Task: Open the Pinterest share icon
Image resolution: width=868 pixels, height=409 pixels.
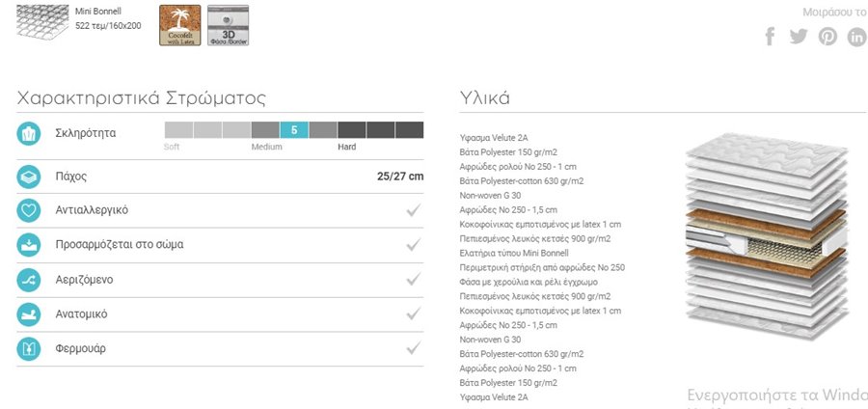Action: click(x=827, y=37)
